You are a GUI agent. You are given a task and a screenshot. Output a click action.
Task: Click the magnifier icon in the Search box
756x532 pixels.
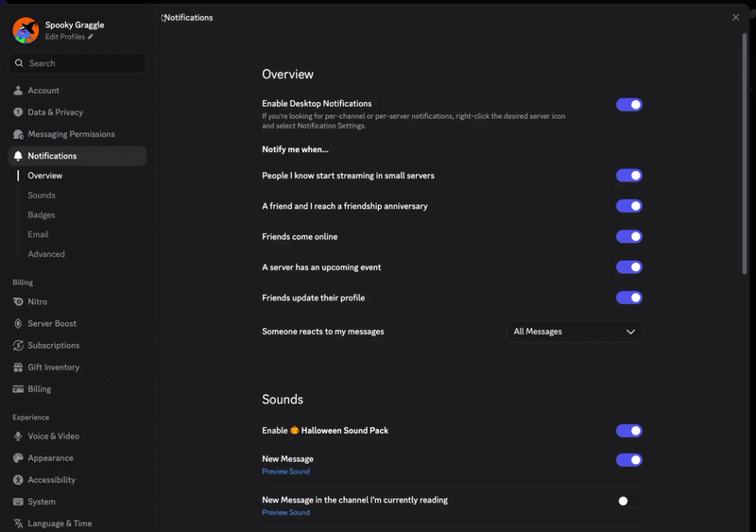(x=19, y=63)
